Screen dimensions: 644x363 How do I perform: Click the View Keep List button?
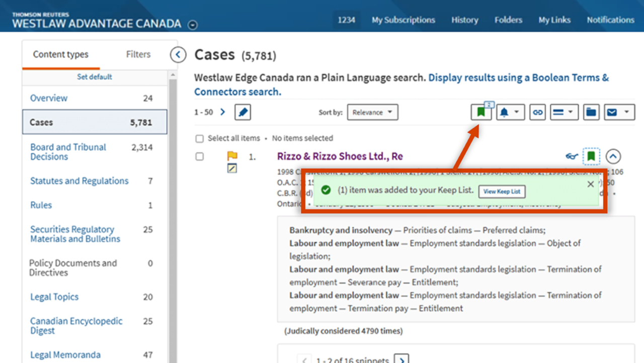[x=502, y=192]
